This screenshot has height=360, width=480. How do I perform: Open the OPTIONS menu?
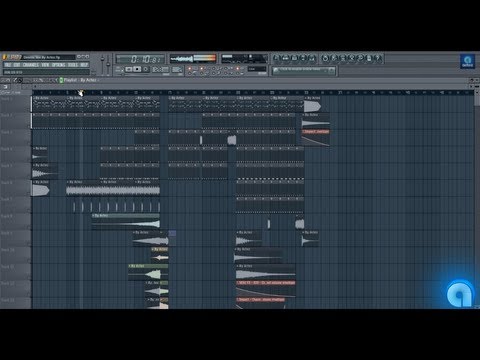coord(59,65)
